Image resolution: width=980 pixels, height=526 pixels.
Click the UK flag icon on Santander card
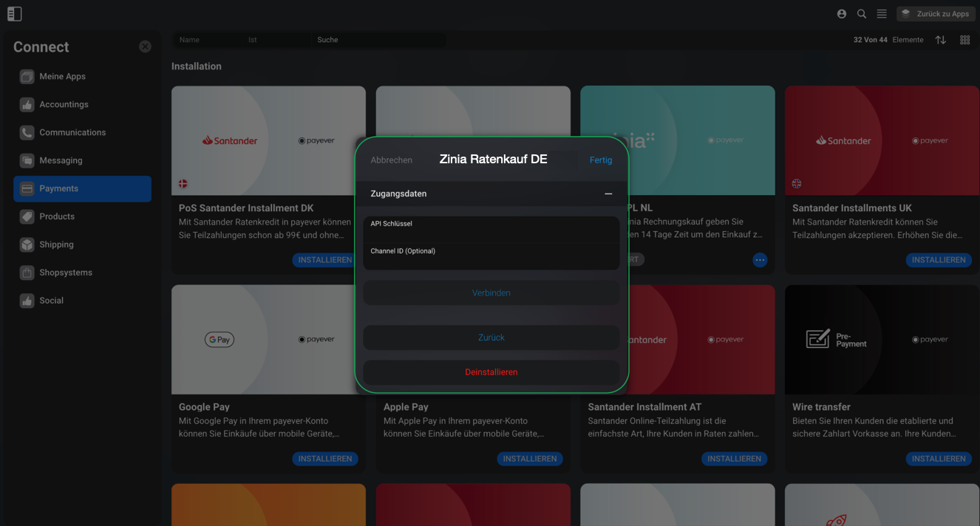(797, 184)
